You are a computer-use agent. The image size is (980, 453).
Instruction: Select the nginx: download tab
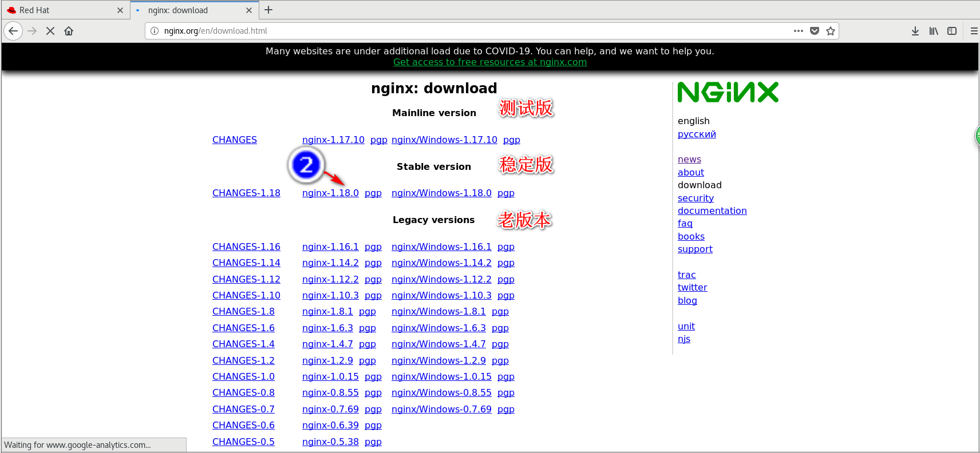click(195, 10)
